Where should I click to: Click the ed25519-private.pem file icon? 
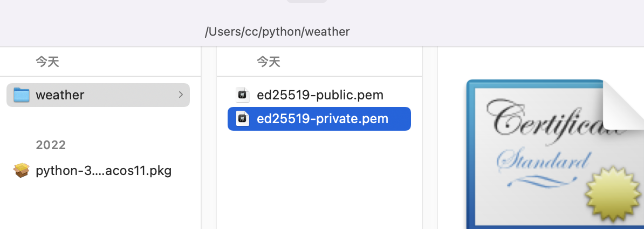243,119
